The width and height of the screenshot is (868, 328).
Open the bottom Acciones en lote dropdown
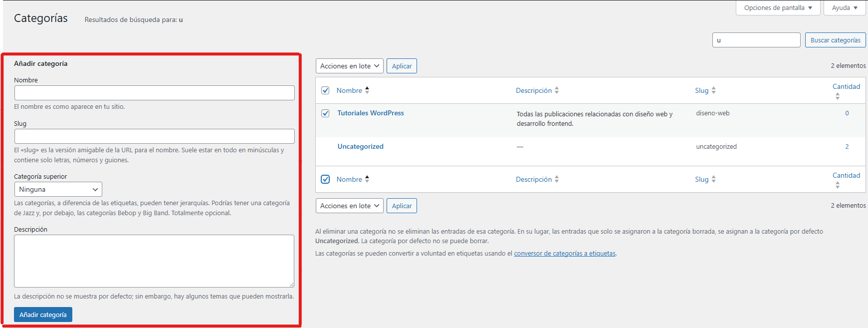pos(349,206)
